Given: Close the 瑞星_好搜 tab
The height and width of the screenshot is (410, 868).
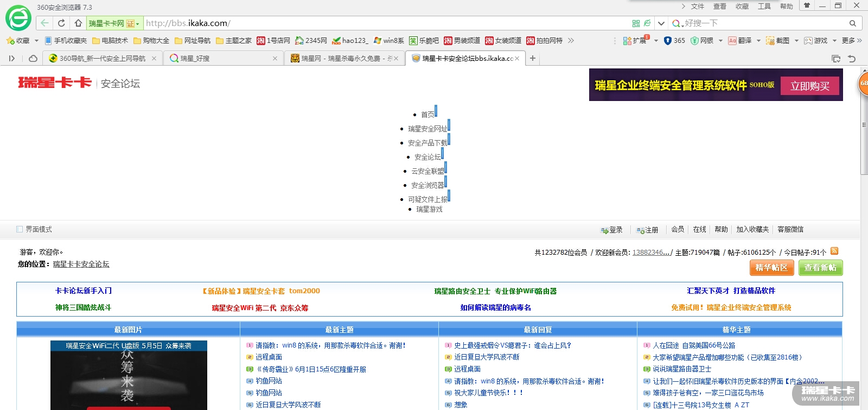Looking at the screenshot, I should [275, 58].
